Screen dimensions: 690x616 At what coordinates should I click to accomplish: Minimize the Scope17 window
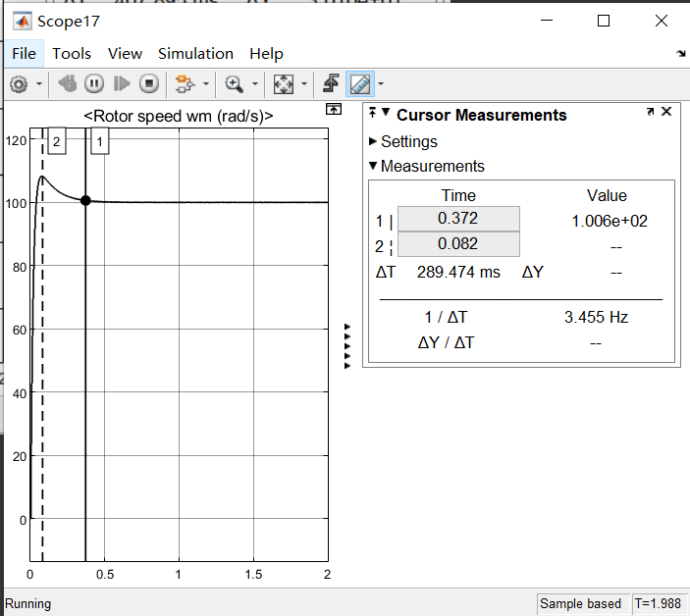pos(547,21)
